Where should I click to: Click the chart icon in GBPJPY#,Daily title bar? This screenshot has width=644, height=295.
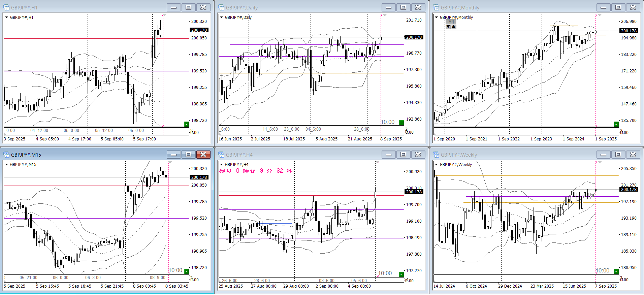pyautogui.click(x=221, y=7)
